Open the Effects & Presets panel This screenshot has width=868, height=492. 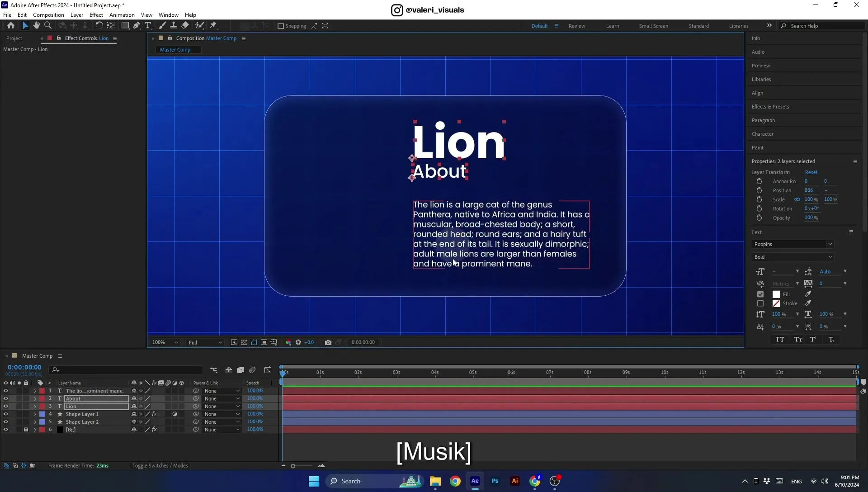point(770,107)
